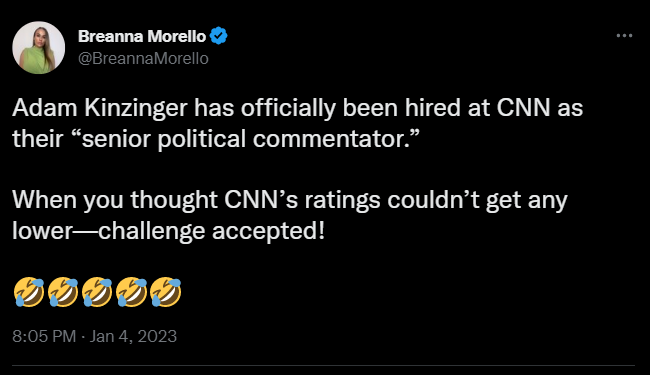This screenshot has width=650, height=375.
Task: Click the word "officially" in first line
Action: (x=288, y=108)
